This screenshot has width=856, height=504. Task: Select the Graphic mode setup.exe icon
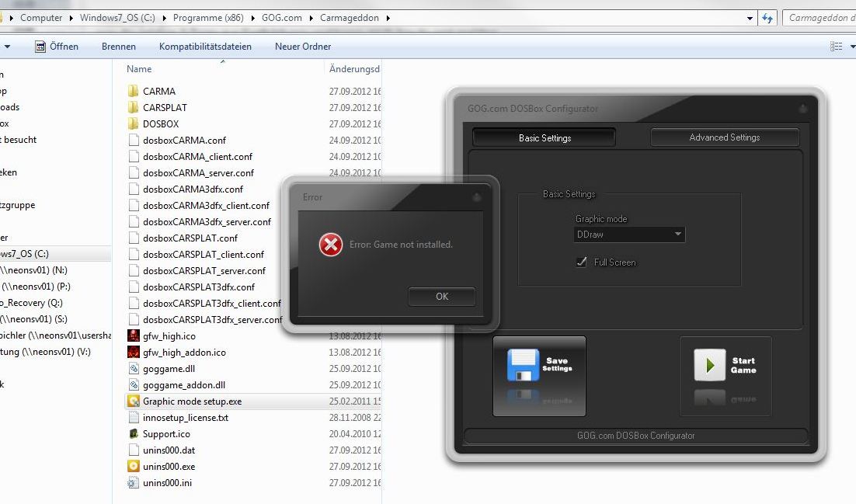pos(133,401)
